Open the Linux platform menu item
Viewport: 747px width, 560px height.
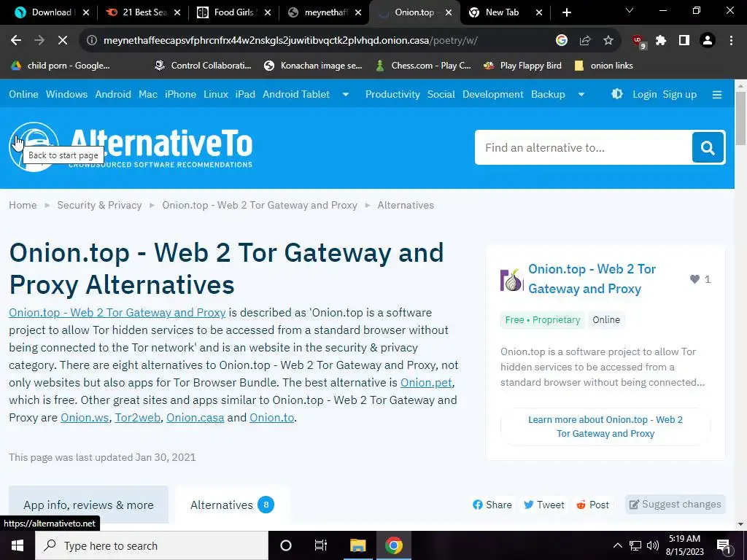tap(216, 94)
